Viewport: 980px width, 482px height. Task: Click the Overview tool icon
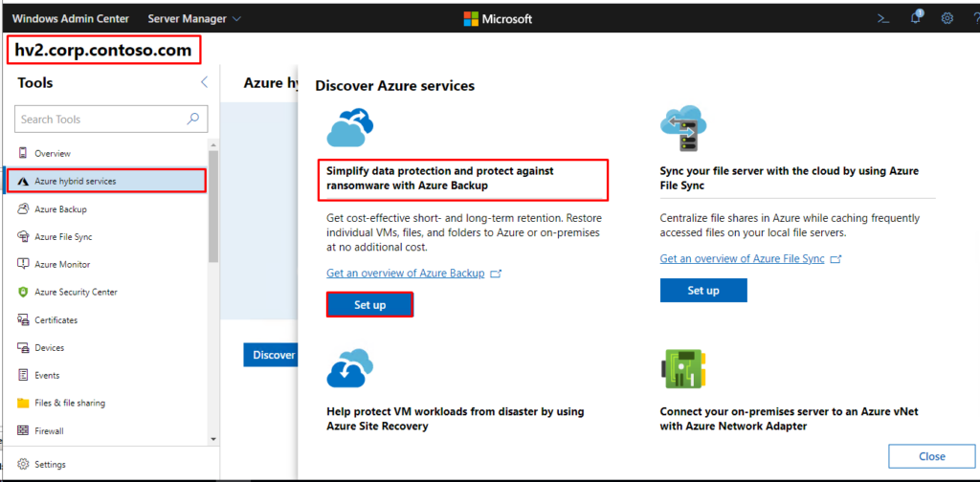(x=23, y=153)
